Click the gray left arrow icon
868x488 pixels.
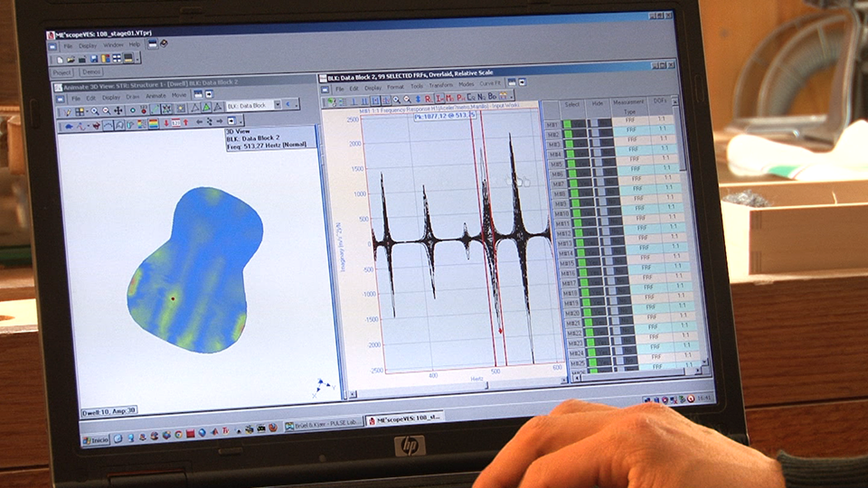pos(199,122)
